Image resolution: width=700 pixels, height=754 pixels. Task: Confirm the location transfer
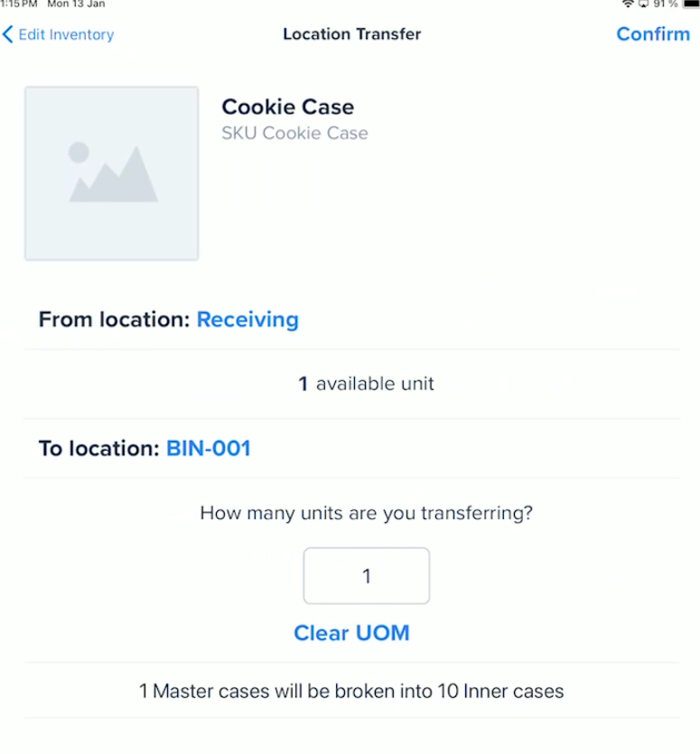pos(653,34)
